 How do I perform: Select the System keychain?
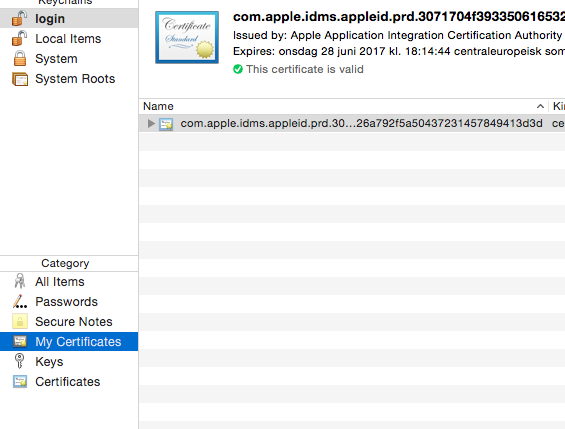point(69,58)
